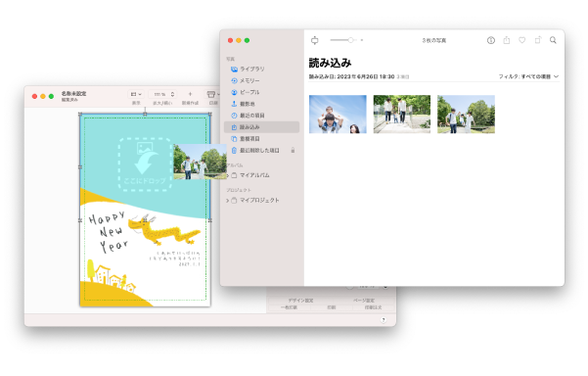Open the フィルタ dropdown in Photos

coord(528,76)
